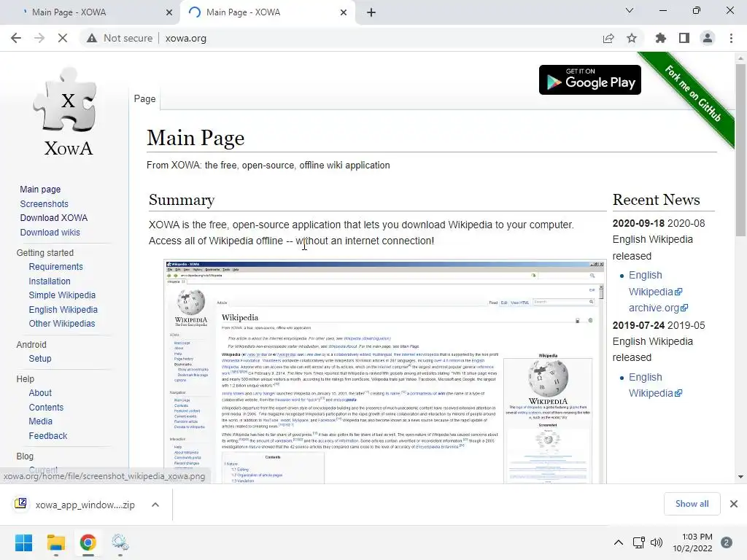Screen dimensions: 747x560
Task: Open the Requirements link
Action: [x=55, y=267]
